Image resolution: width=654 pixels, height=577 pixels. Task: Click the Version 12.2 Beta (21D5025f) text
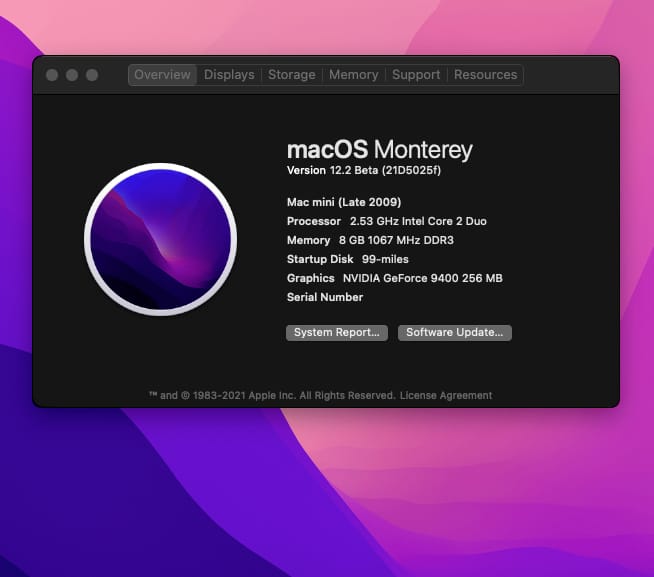[x=364, y=170]
